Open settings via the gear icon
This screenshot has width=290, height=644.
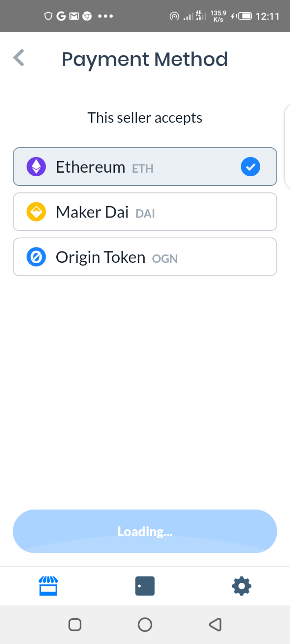(241, 586)
